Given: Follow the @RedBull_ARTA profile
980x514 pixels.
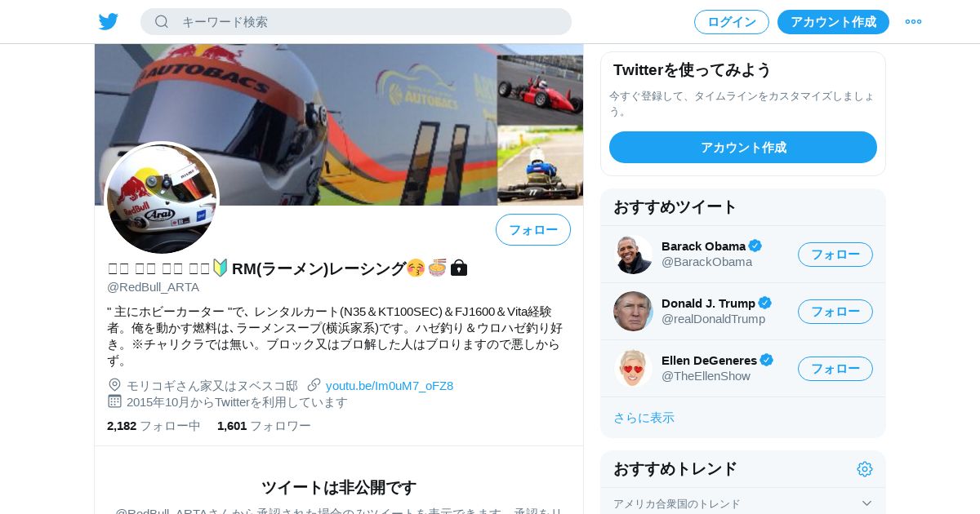Looking at the screenshot, I should pos(533,230).
